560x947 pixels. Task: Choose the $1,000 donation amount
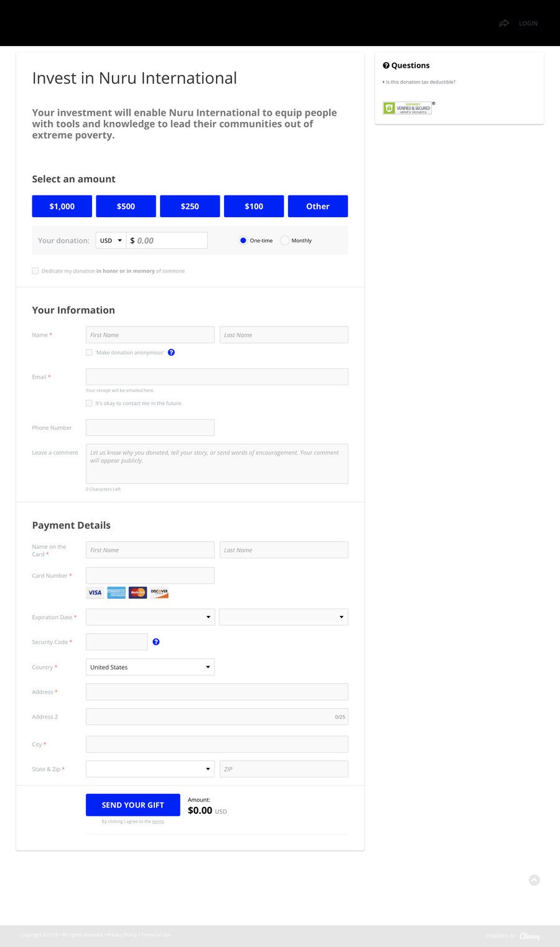click(62, 206)
